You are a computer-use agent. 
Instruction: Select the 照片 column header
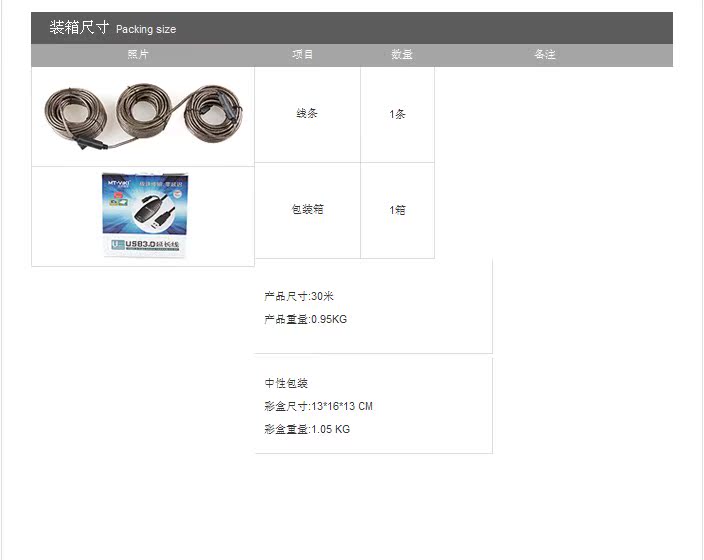[x=137, y=54]
